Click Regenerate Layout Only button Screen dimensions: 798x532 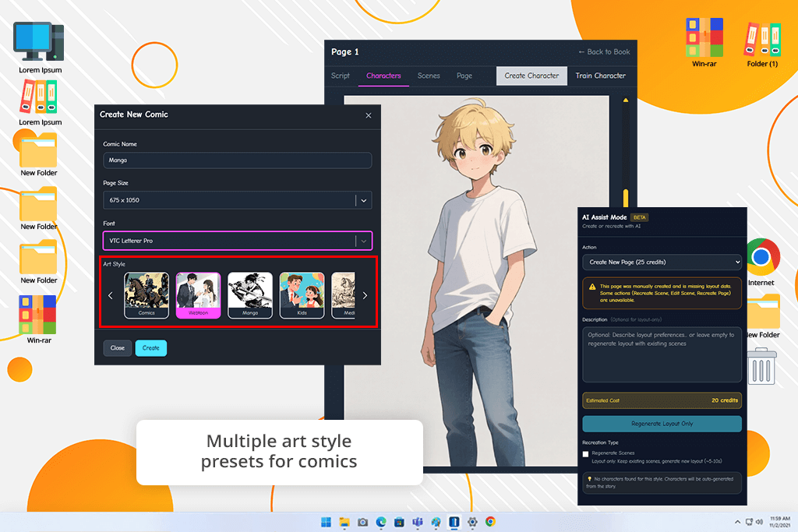(x=662, y=424)
